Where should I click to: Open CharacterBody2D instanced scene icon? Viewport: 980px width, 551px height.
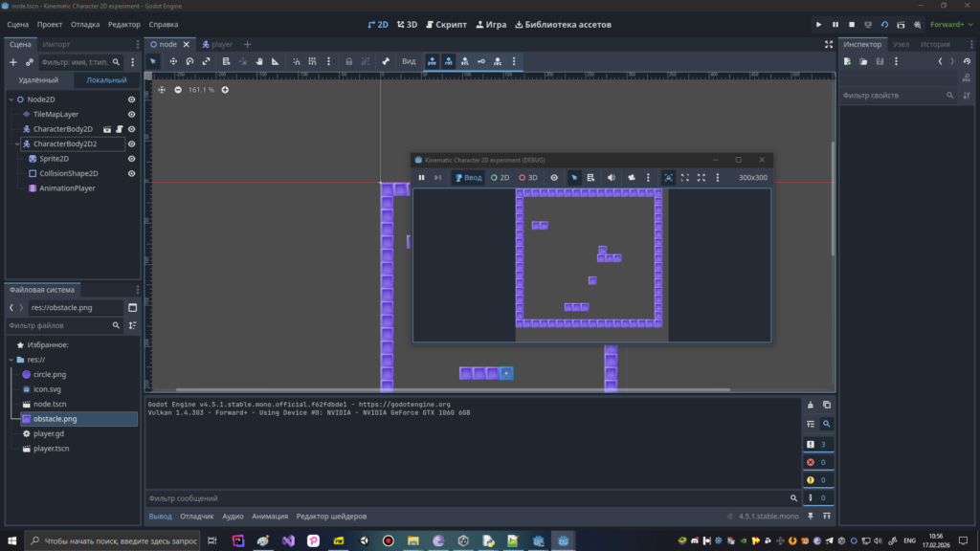pos(107,129)
